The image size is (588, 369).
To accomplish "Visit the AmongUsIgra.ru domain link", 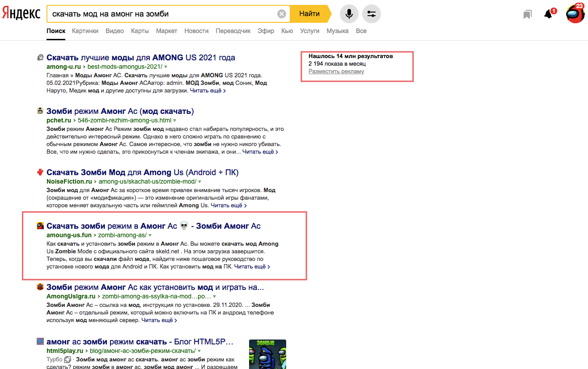I will 71,296.
